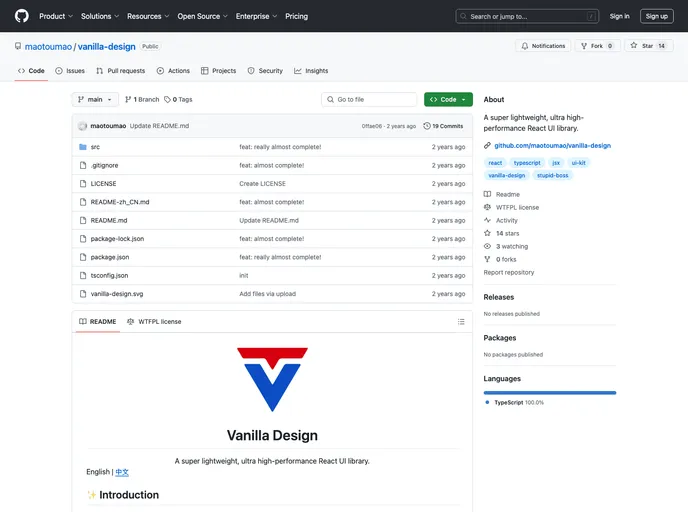
Task: Click the Sign in link
Action: point(619,16)
